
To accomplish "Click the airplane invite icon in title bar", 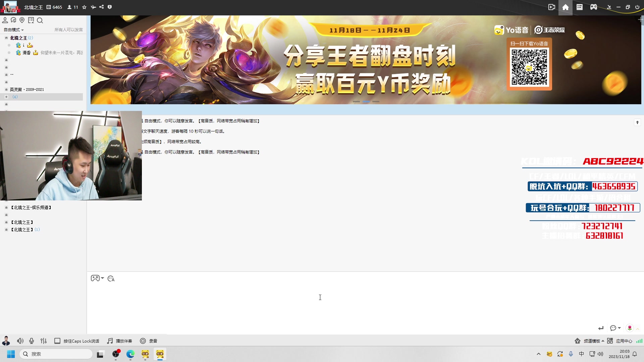I will (93, 7).
